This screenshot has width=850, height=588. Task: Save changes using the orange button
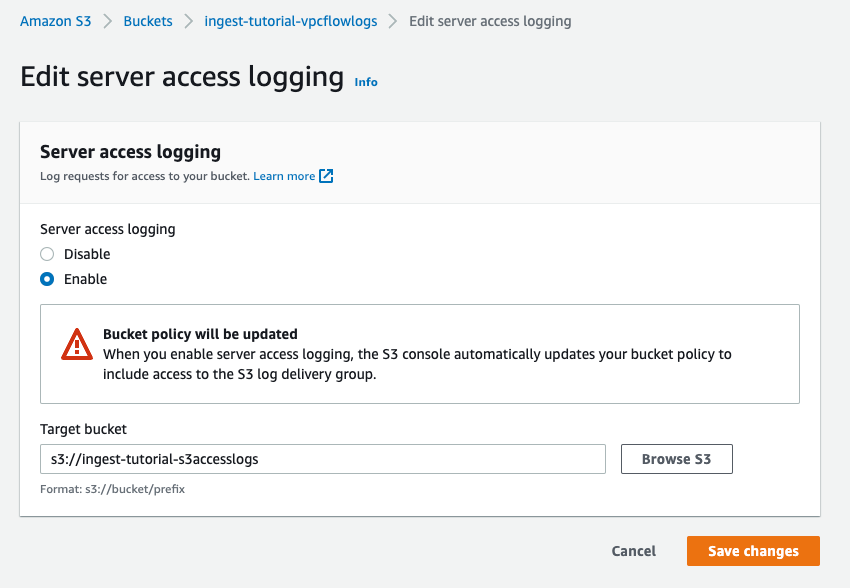coord(752,551)
